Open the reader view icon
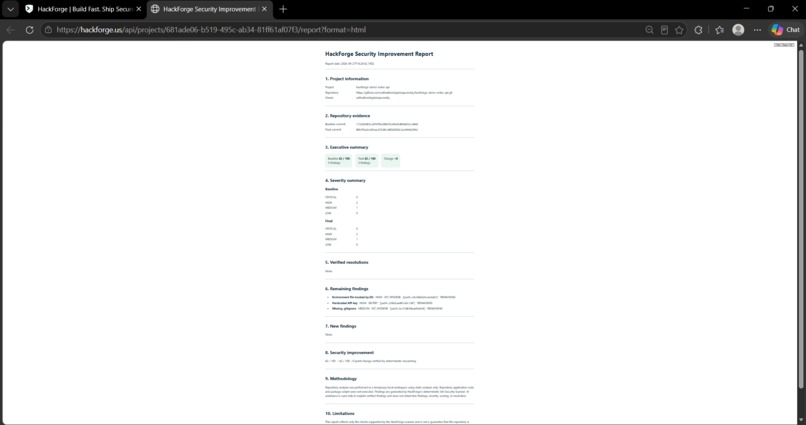This screenshot has width=806, height=425. [664, 30]
